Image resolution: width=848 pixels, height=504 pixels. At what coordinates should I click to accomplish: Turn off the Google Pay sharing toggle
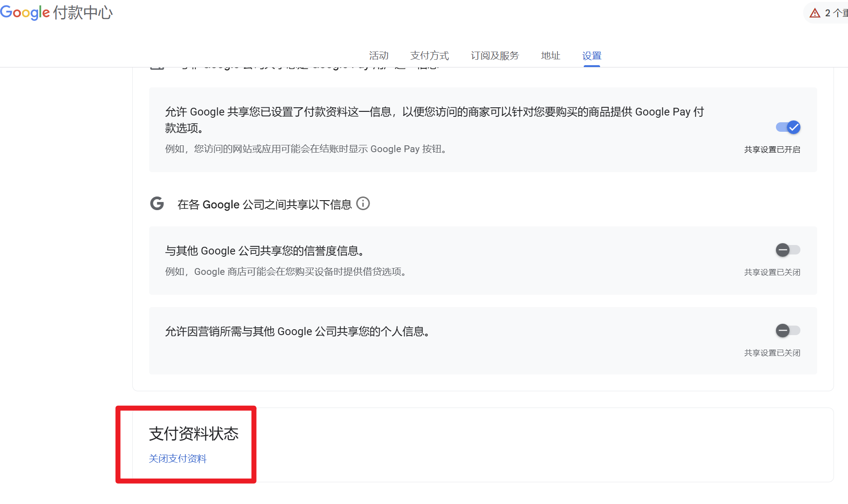[788, 127]
